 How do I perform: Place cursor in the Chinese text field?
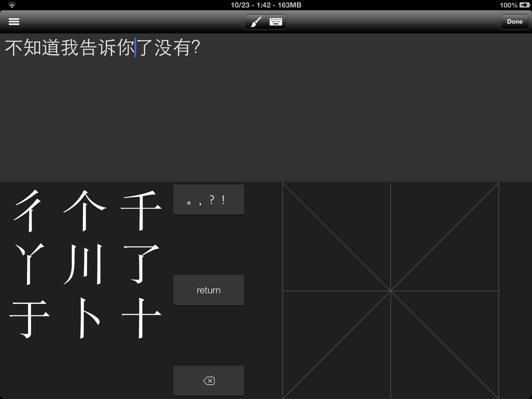pyautogui.click(x=266, y=107)
